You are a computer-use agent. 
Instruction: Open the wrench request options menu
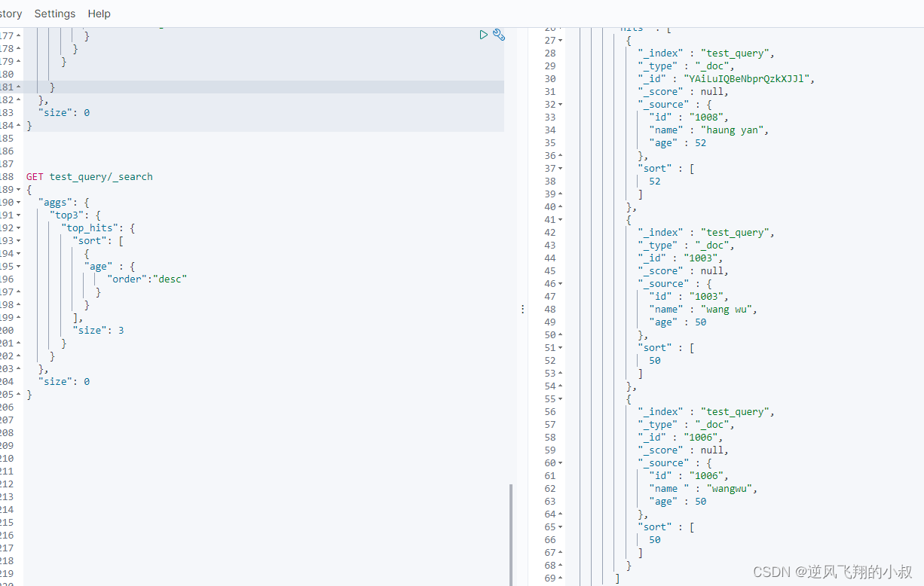coord(498,35)
